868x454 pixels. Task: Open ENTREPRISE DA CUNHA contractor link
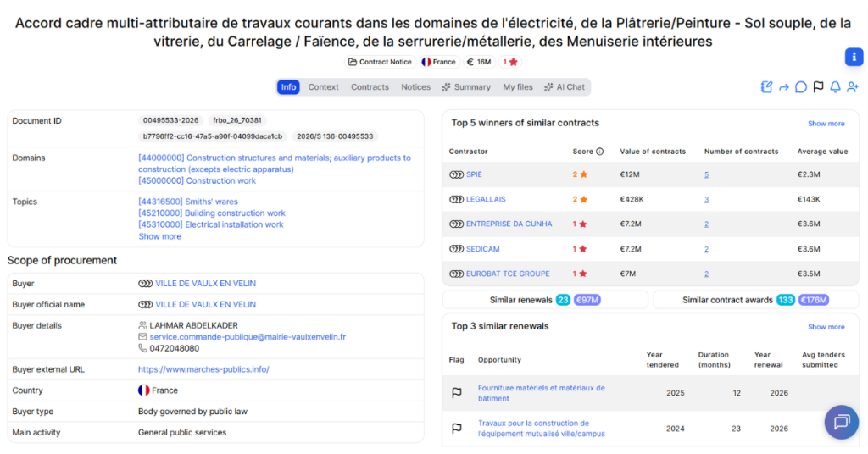(509, 224)
